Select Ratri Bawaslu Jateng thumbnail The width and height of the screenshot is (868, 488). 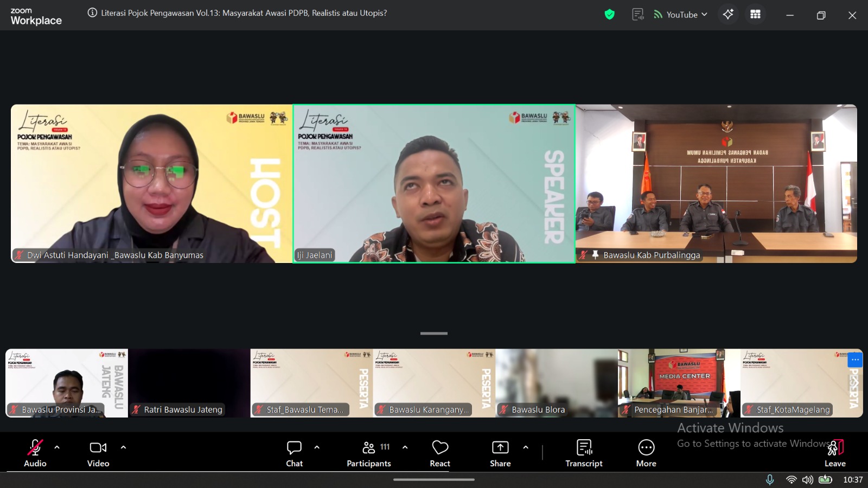tap(189, 383)
